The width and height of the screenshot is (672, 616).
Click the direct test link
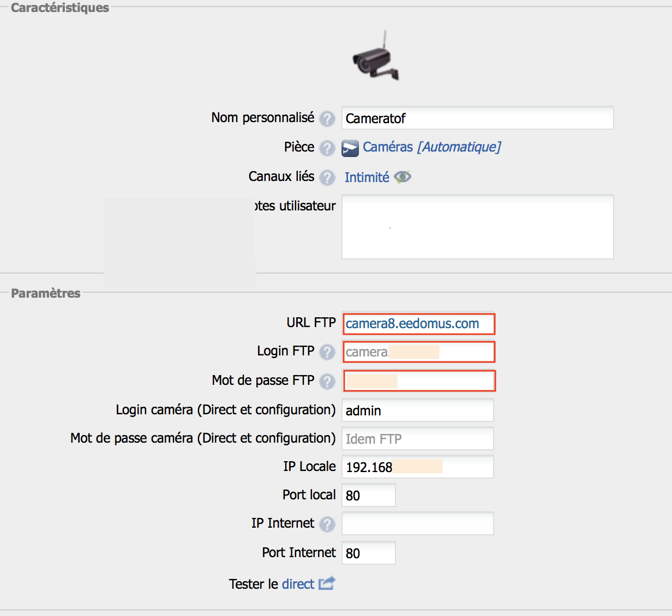coord(298,584)
